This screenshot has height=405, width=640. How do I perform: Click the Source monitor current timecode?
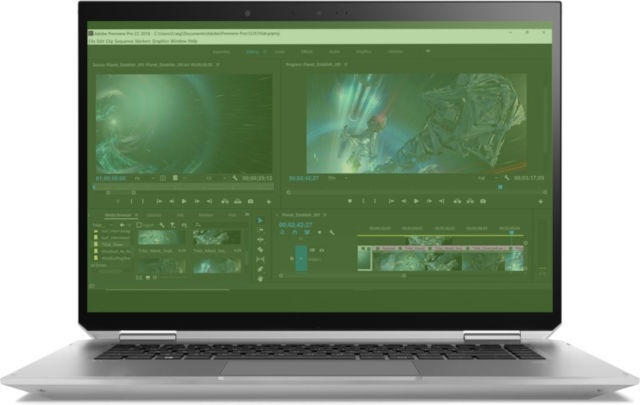pos(111,178)
